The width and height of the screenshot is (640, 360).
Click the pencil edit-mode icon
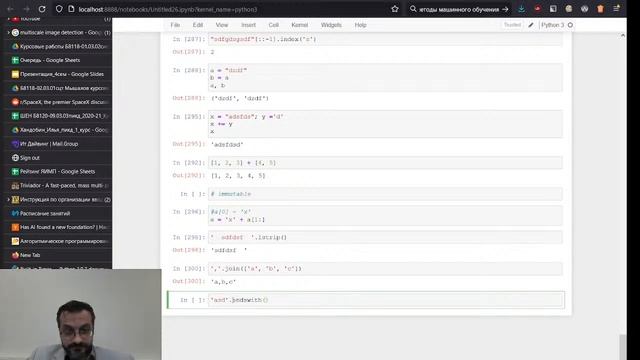click(x=531, y=25)
